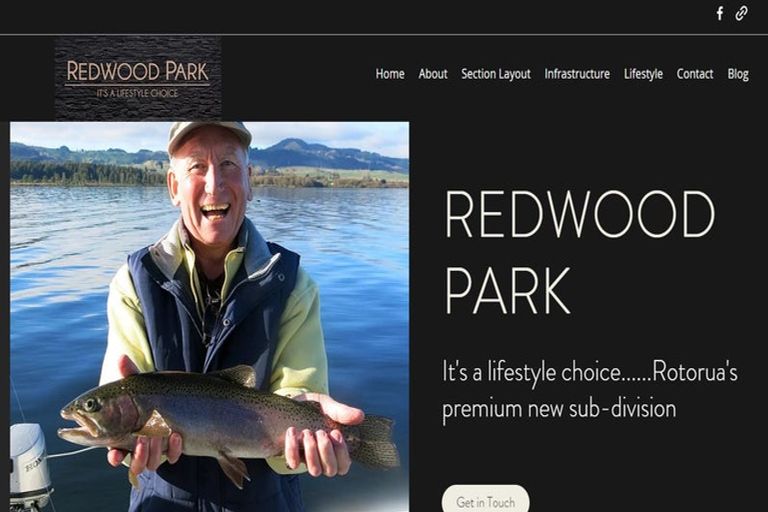768x512 pixels.
Task: Click the Get in Touch button
Action: [x=485, y=499]
